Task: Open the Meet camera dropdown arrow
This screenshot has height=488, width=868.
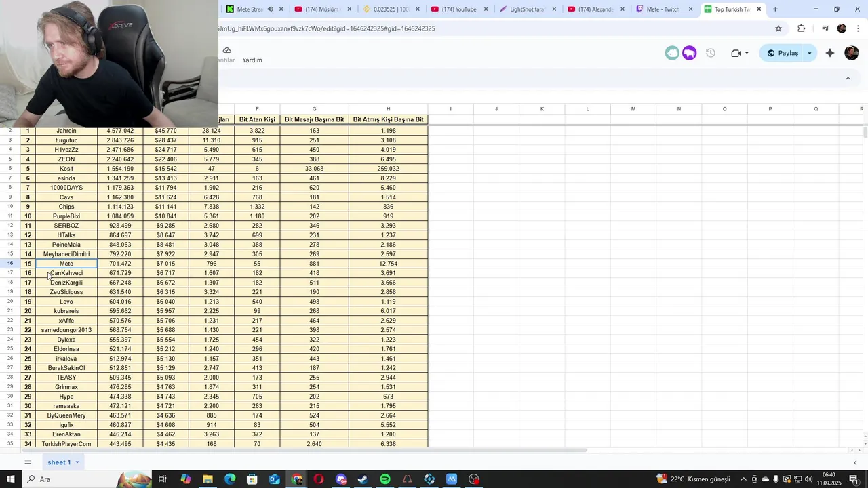Action: point(747,53)
